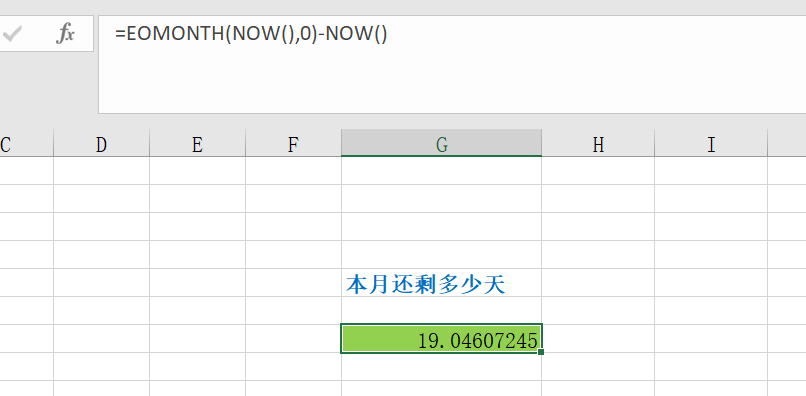The height and width of the screenshot is (396, 806).
Task: Select the cell with text 本月还剩多少天
Action: 442,282
